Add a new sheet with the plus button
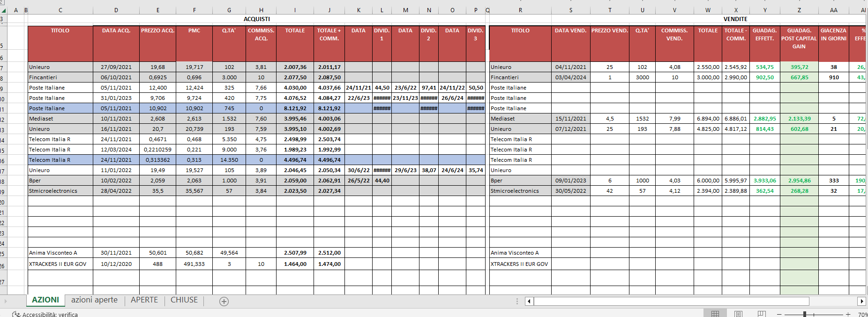Screen dimensions: 868x317 click(224, 302)
